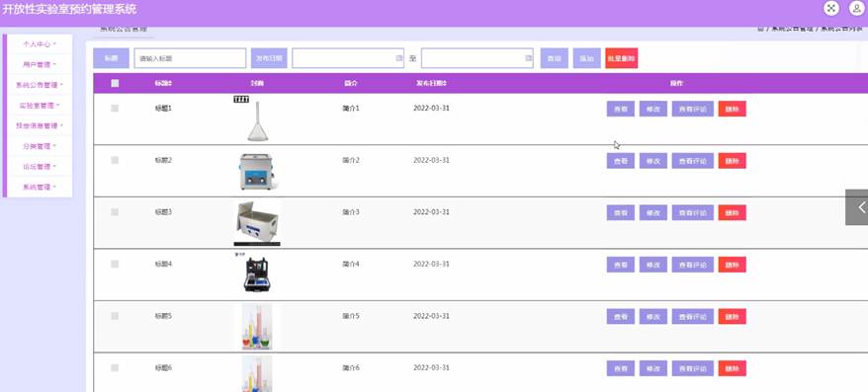Click 查看评论 button for row 标题2

point(693,161)
